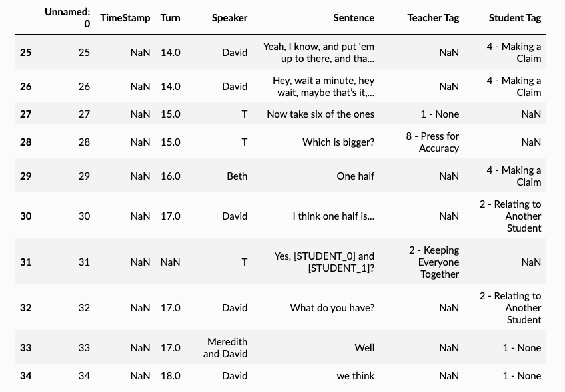
Task: Click the Turn column header
Action: tap(170, 18)
